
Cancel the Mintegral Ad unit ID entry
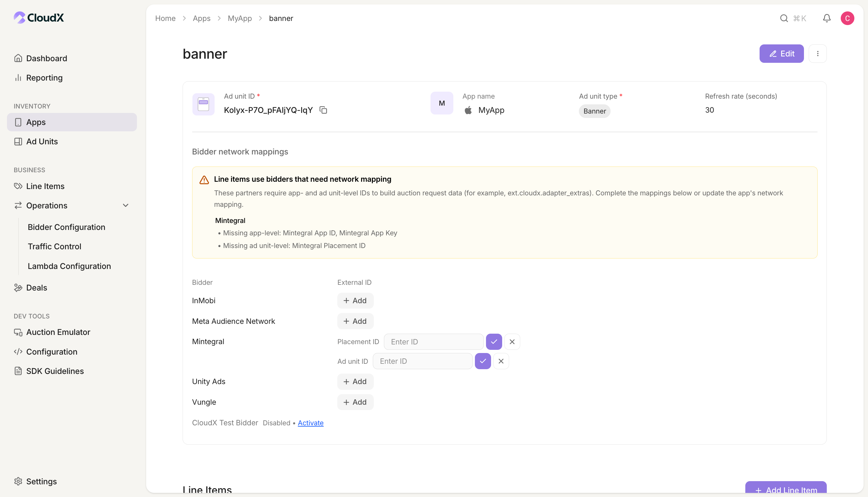click(x=501, y=361)
